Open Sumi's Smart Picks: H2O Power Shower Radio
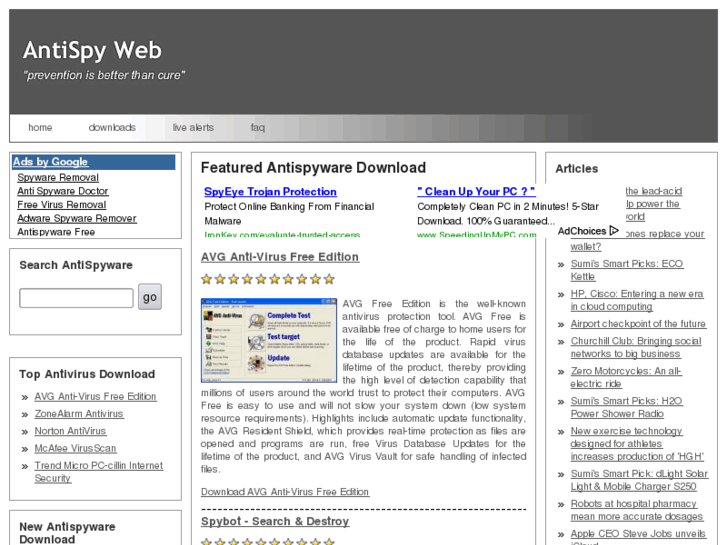 pos(626,407)
